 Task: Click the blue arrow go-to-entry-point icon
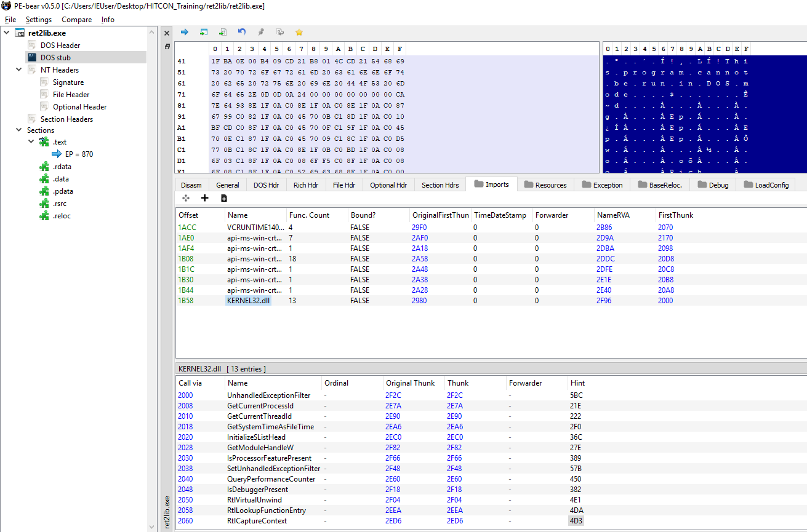[184, 32]
